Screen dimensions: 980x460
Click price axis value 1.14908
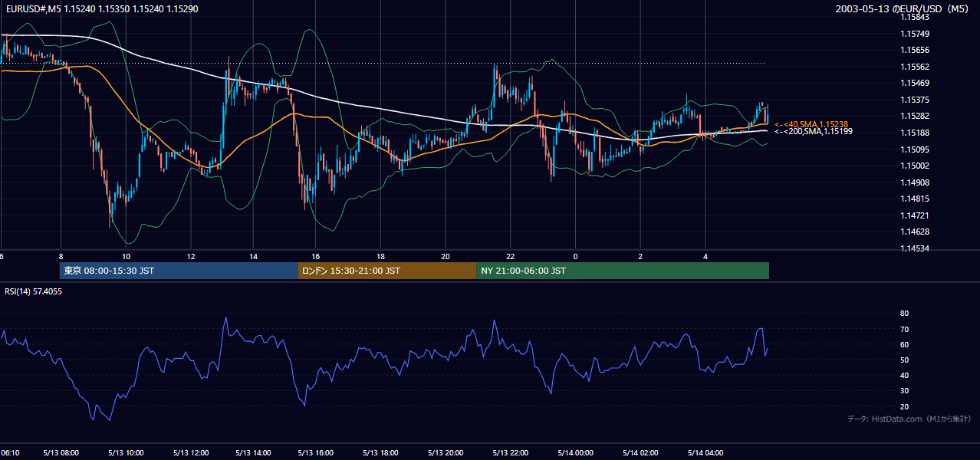914,182
